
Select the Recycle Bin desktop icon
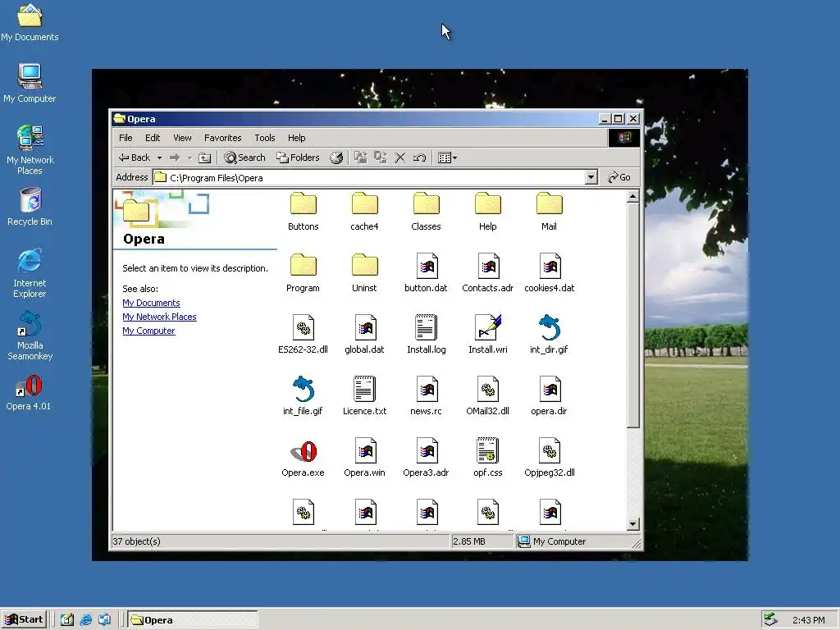pyautogui.click(x=30, y=207)
